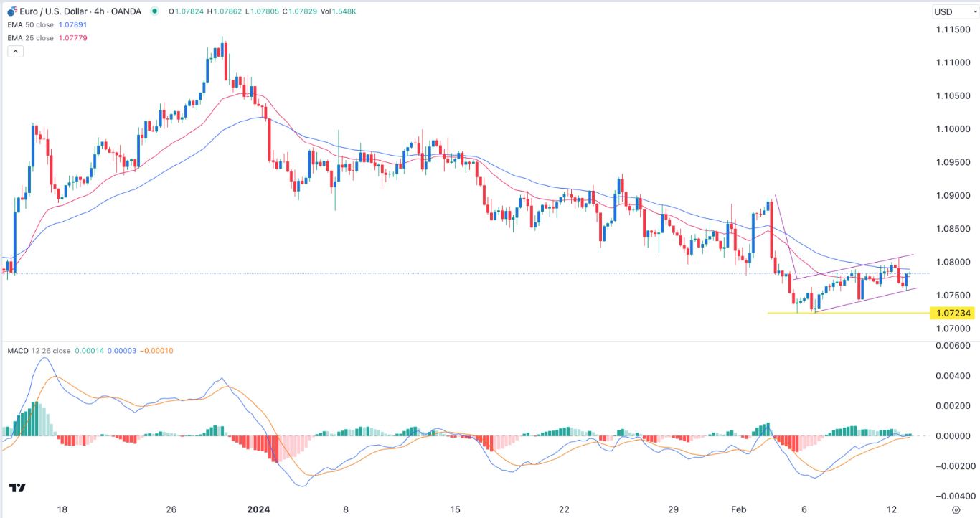The height and width of the screenshot is (518, 980).
Task: Click the 1.11500 price axis value
Action: pos(953,29)
